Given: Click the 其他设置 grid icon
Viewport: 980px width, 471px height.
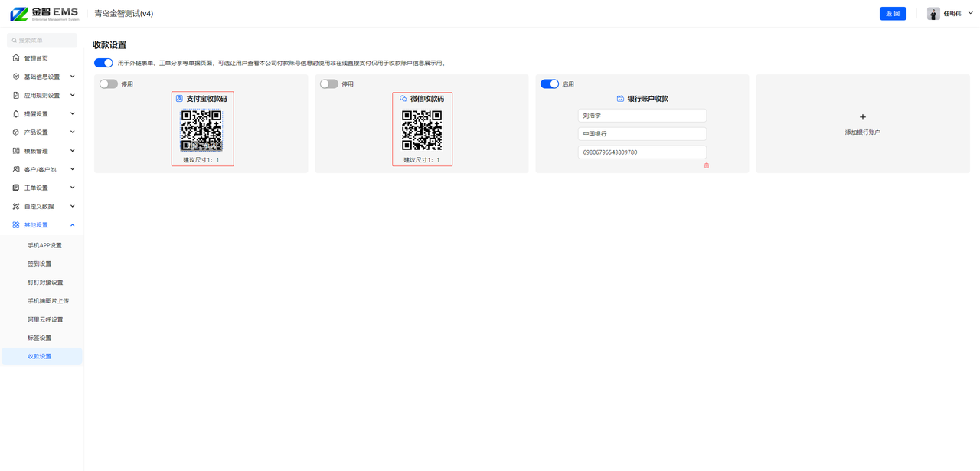Looking at the screenshot, I should (16, 225).
